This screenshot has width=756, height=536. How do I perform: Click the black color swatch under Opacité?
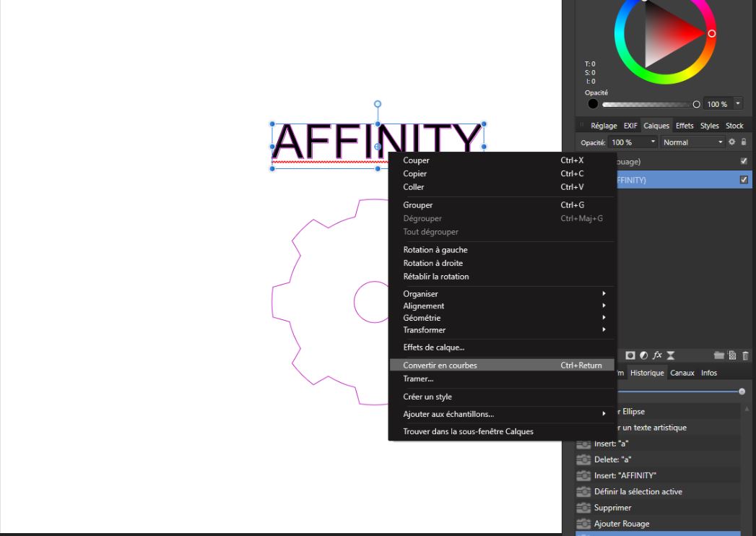tap(593, 104)
